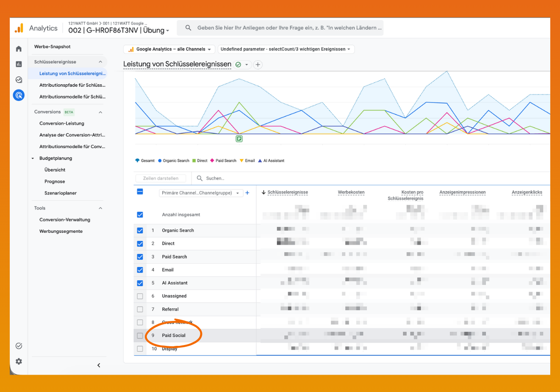Check the Paid Social row checkbox
The image size is (560, 392).
140,336
